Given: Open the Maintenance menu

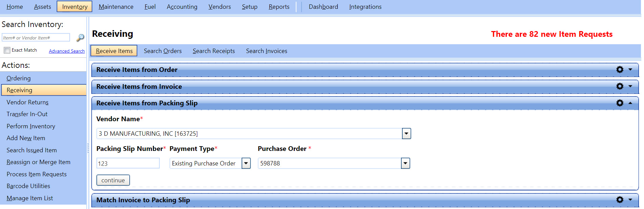Looking at the screenshot, I should click(x=116, y=7).
